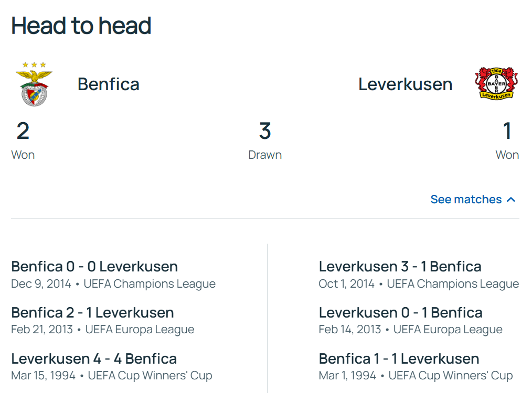Select the Leverkusen team name
Screen dimensions: 532x393
405,84
